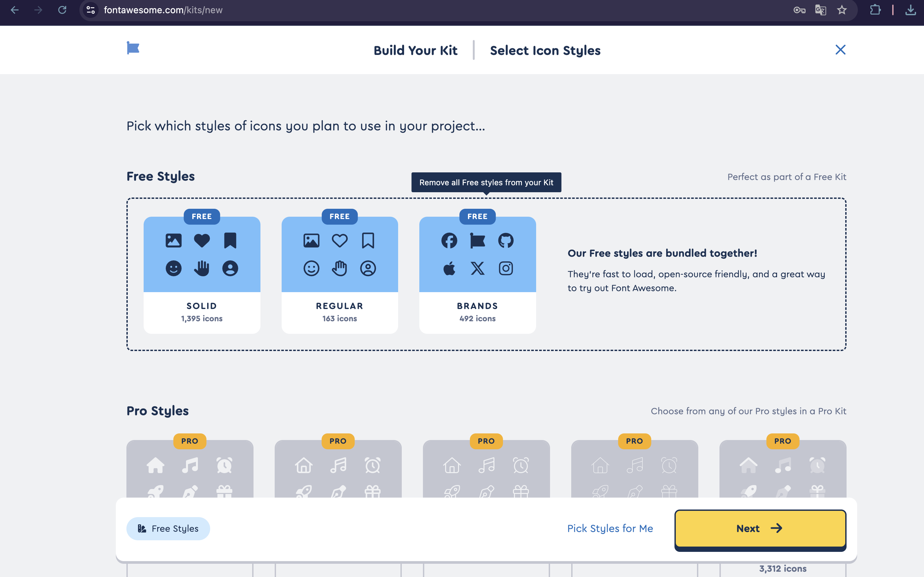The width and height of the screenshot is (924, 577).
Task: Click the Free Styles selection chip
Action: click(168, 528)
